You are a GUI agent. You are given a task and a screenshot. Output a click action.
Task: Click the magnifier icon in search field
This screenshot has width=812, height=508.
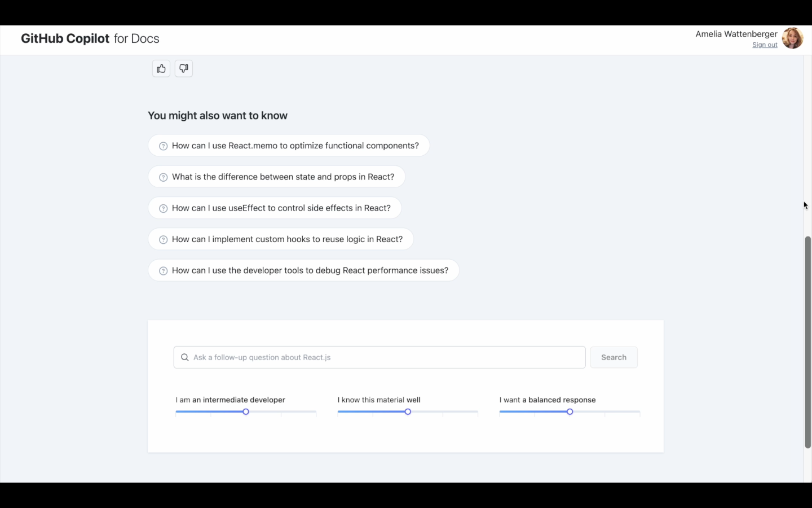point(184,357)
